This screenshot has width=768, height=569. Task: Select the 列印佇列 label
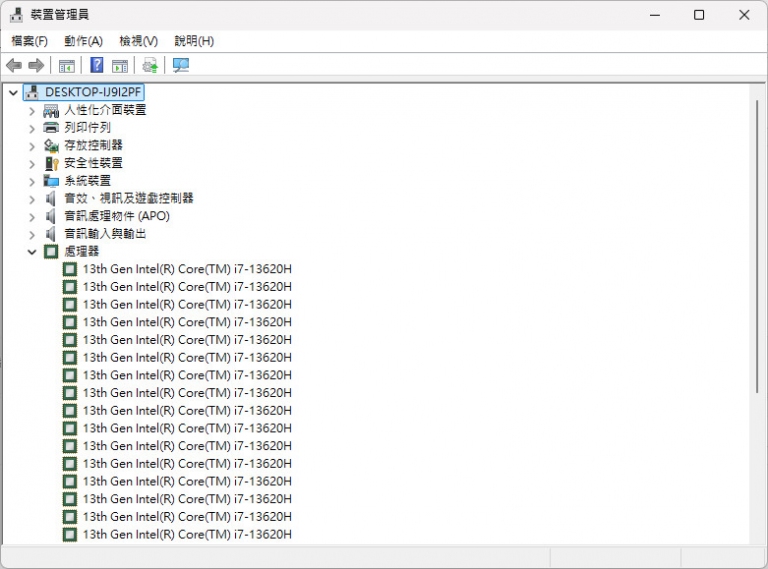87,127
